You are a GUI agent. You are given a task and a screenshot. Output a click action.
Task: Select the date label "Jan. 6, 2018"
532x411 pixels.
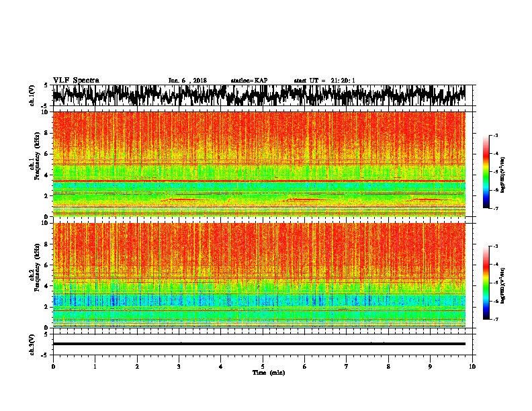click(x=187, y=81)
